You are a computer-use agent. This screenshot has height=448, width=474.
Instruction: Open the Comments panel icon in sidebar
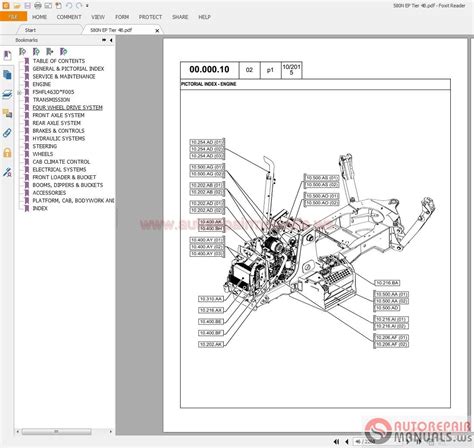pyautogui.click(x=7, y=114)
